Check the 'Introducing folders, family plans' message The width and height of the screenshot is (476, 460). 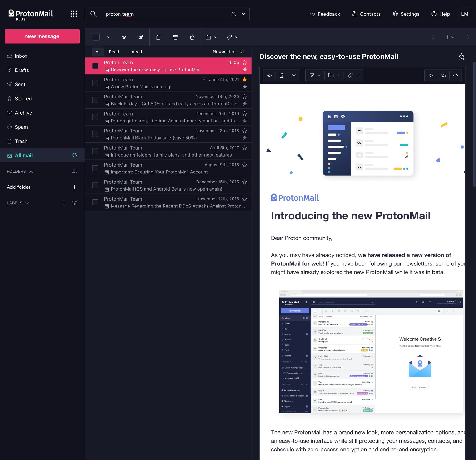(95, 151)
